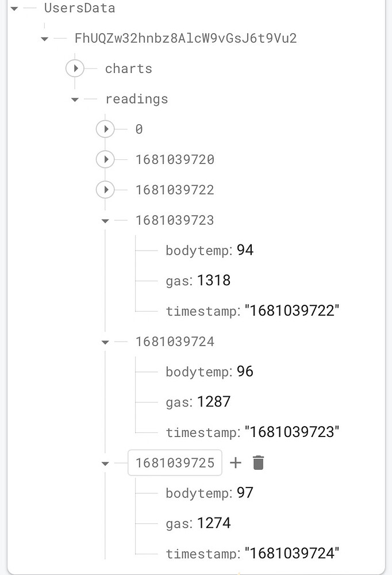
Task: Expand the 1681039720 node
Action: (105, 159)
